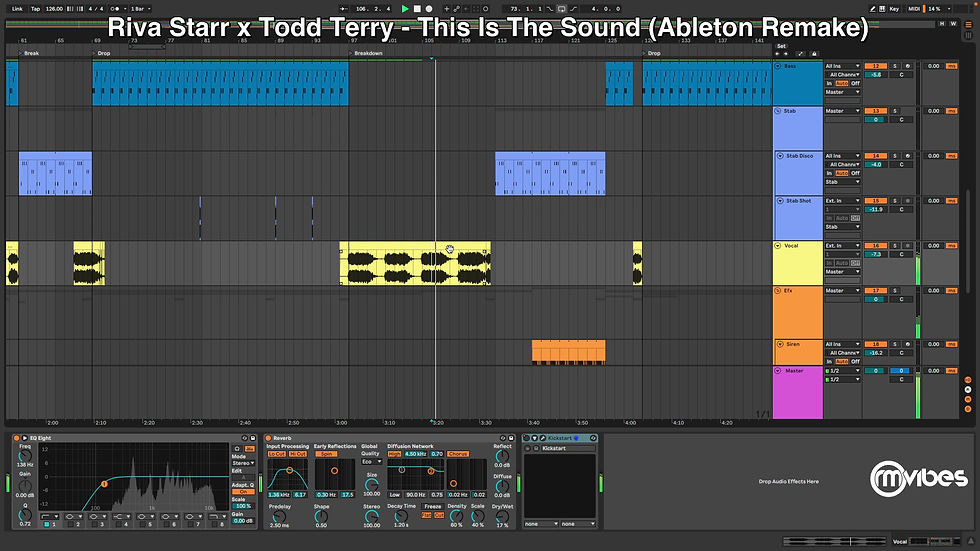The image size is (980, 551).
Task: Toggle Draw Mode pencil icon
Action: (x=872, y=9)
